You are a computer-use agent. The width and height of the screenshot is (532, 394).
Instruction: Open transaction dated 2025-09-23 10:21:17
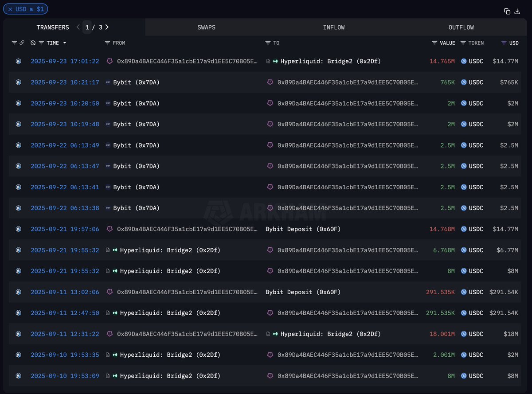tap(65, 82)
